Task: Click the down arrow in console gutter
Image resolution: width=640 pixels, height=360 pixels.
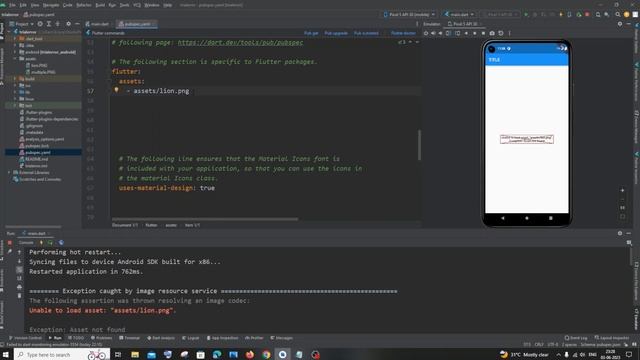Action: point(19,261)
